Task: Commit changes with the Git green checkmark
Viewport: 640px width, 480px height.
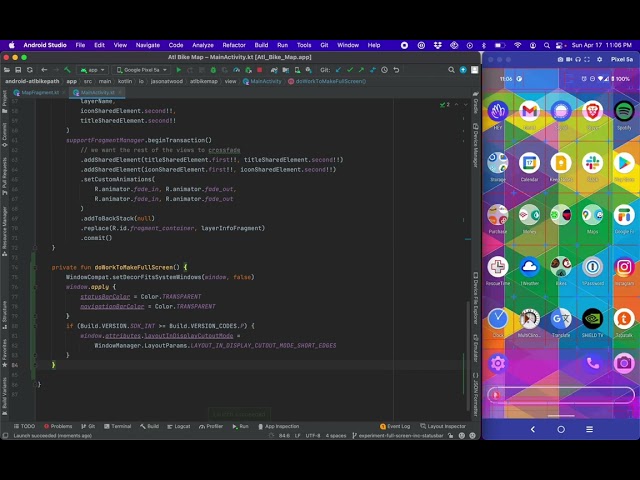Action: pos(350,70)
